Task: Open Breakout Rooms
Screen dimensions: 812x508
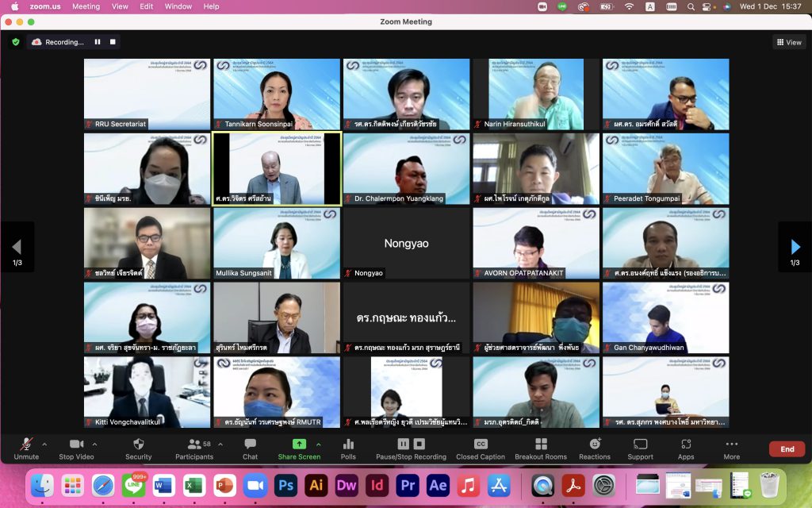Action: click(x=541, y=449)
